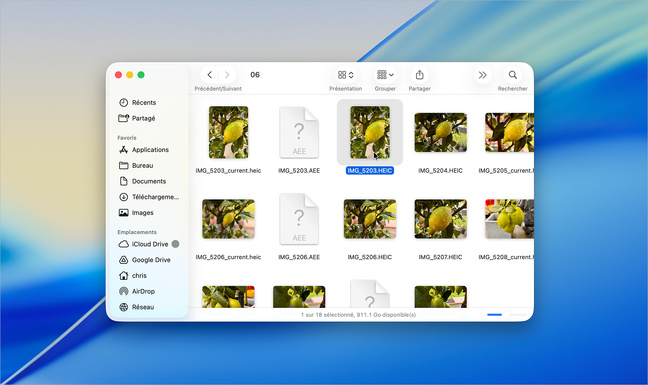This screenshot has width=648, height=385.
Task: Click the IMG_5206.AEE filename label
Action: pyautogui.click(x=299, y=257)
